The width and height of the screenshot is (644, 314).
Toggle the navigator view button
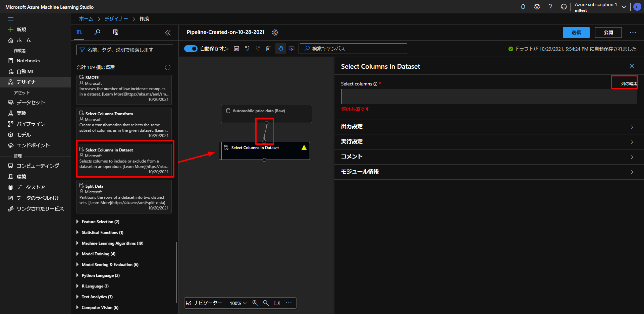tap(204, 303)
